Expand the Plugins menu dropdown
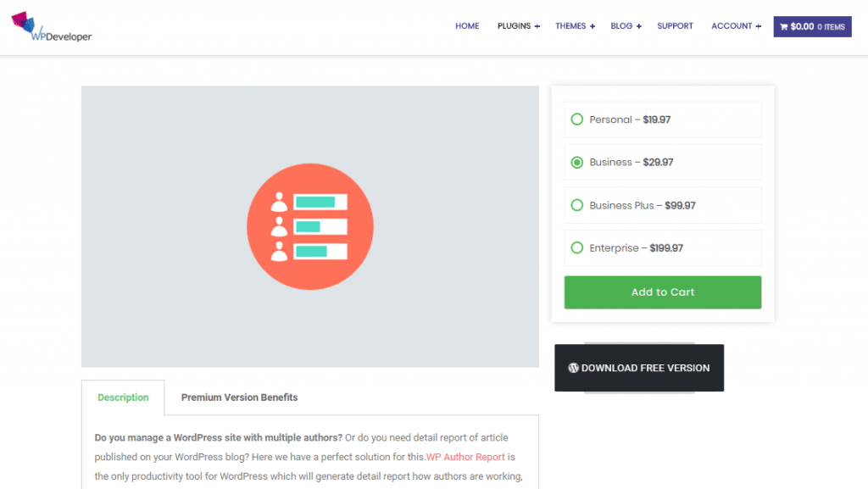Screen dimensions: 868x489 [x=518, y=26]
